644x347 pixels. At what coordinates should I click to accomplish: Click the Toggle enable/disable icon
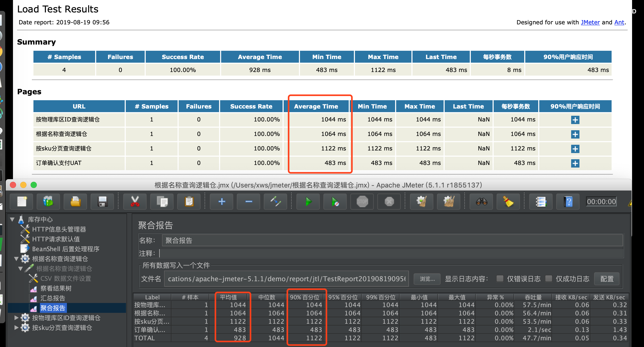276,201
